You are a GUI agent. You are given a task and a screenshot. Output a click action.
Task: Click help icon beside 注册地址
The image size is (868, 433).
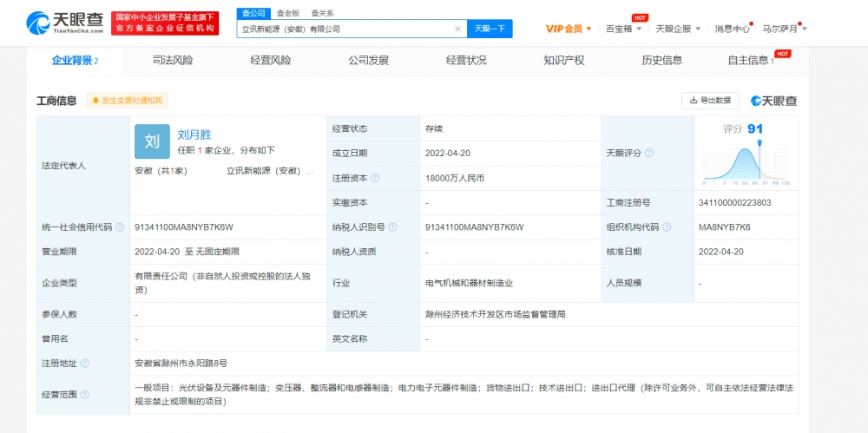click(x=84, y=364)
